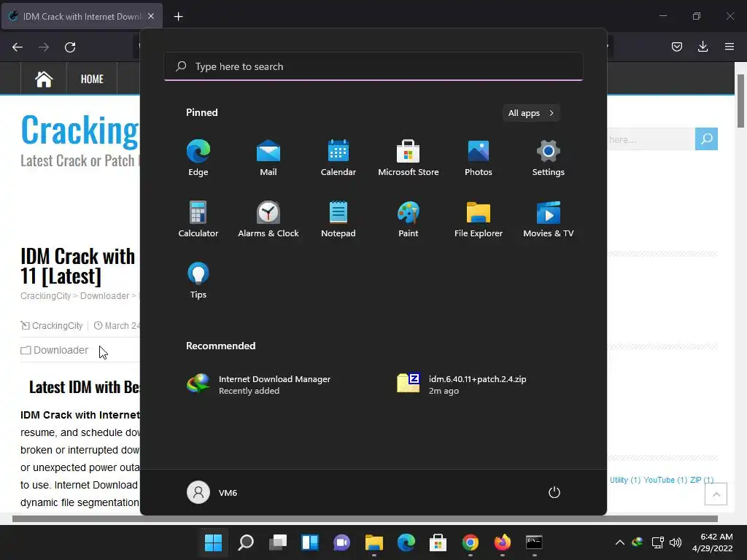Click the website search magnifier button
The width and height of the screenshot is (747, 560).
point(706,139)
